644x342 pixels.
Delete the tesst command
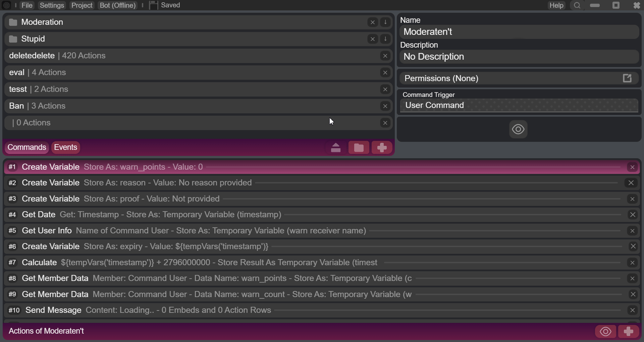click(385, 89)
